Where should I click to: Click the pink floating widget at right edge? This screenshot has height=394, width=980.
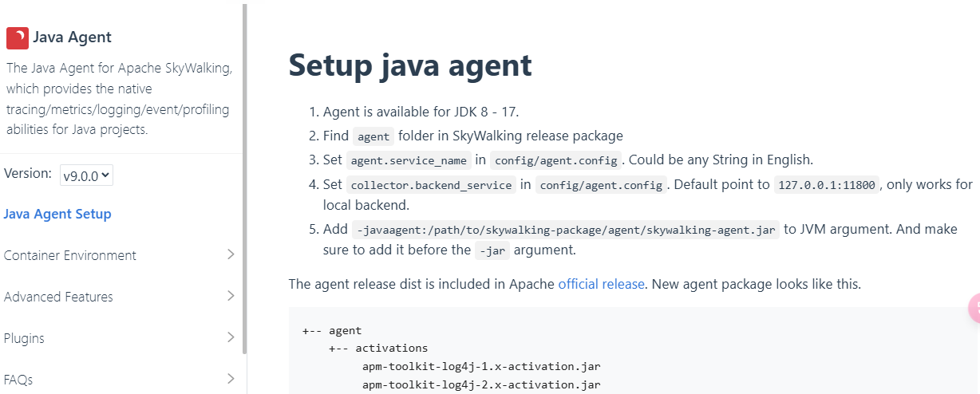[974, 308]
